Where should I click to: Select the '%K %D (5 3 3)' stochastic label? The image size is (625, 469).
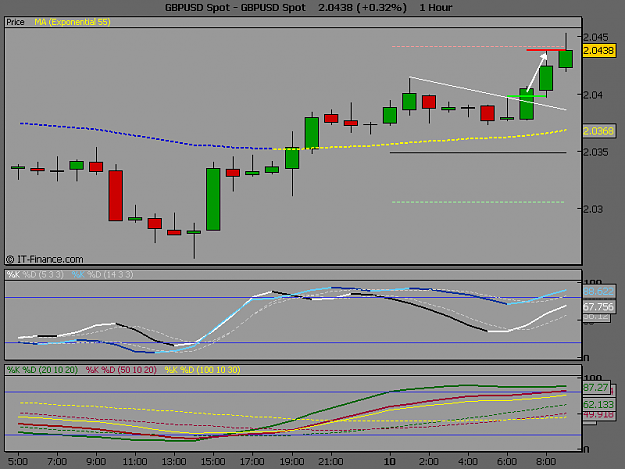click(x=35, y=275)
